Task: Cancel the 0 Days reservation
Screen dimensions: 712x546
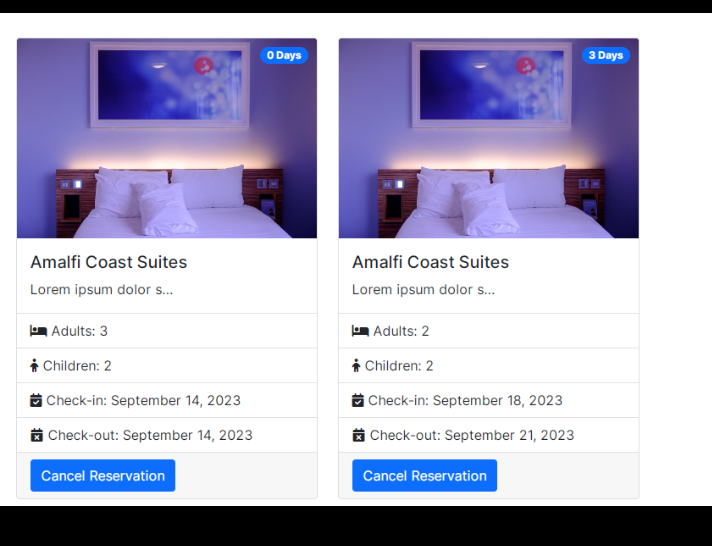Action: click(x=103, y=476)
